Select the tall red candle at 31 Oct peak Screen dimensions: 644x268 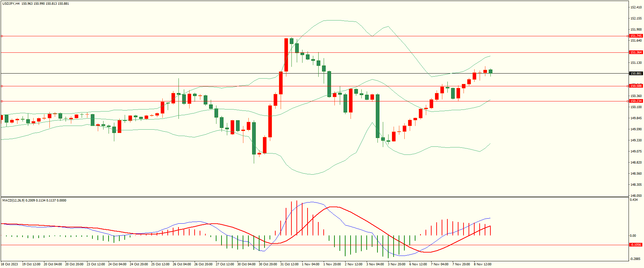click(286, 55)
